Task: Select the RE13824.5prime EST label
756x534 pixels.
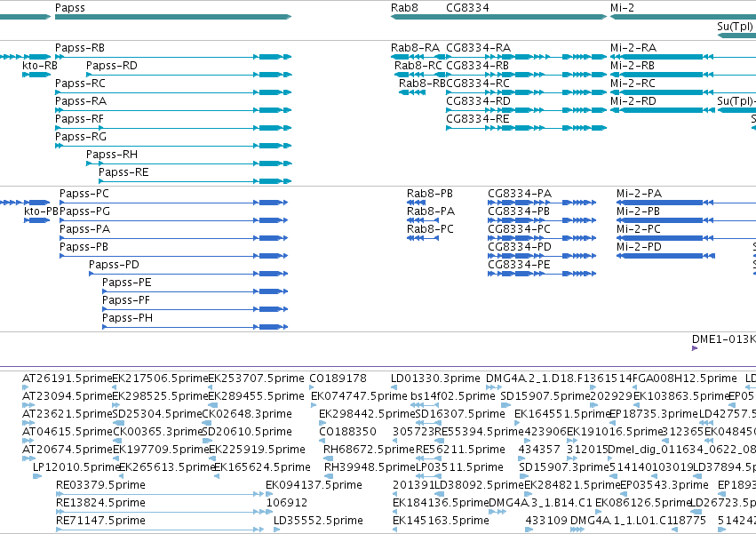Action: [x=100, y=503]
